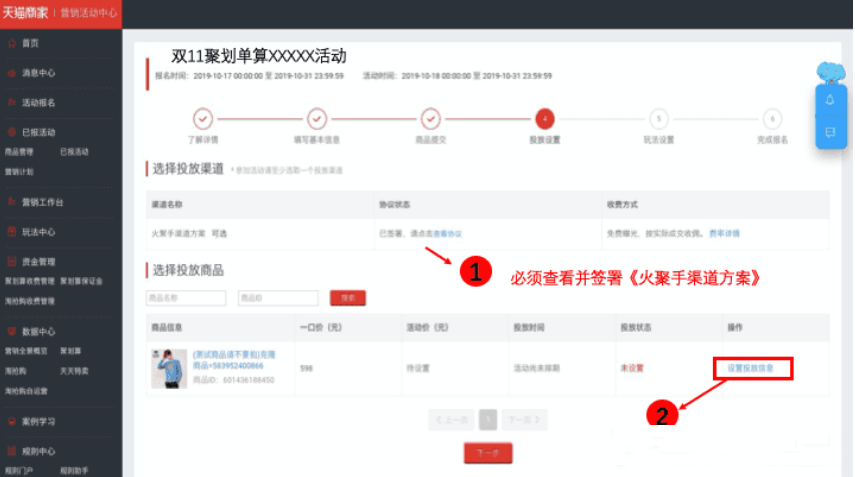Click the 活动尚未排期 cell

pyautogui.click(x=537, y=369)
